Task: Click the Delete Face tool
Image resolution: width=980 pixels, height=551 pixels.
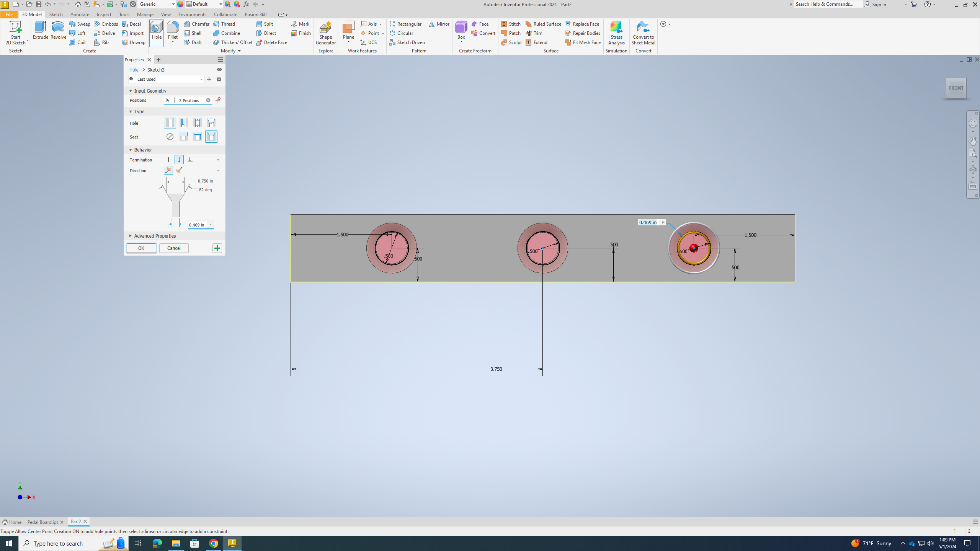Action: point(272,42)
